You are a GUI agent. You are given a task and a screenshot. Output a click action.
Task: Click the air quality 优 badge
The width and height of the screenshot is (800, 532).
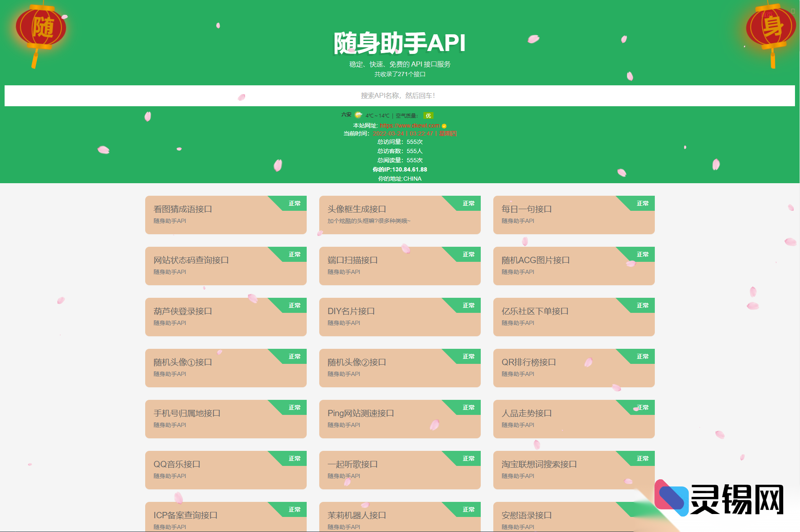click(x=428, y=115)
